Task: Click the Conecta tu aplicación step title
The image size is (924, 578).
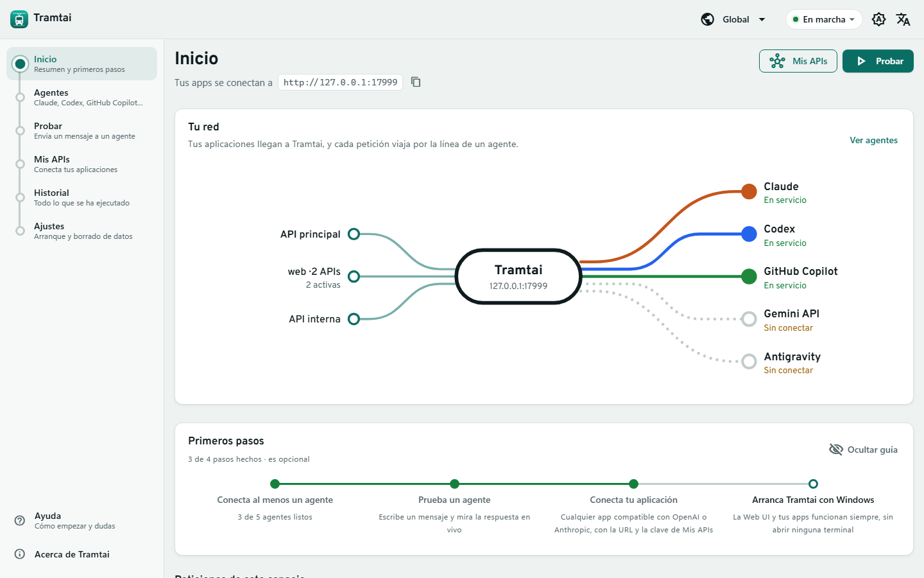Action: (x=634, y=500)
